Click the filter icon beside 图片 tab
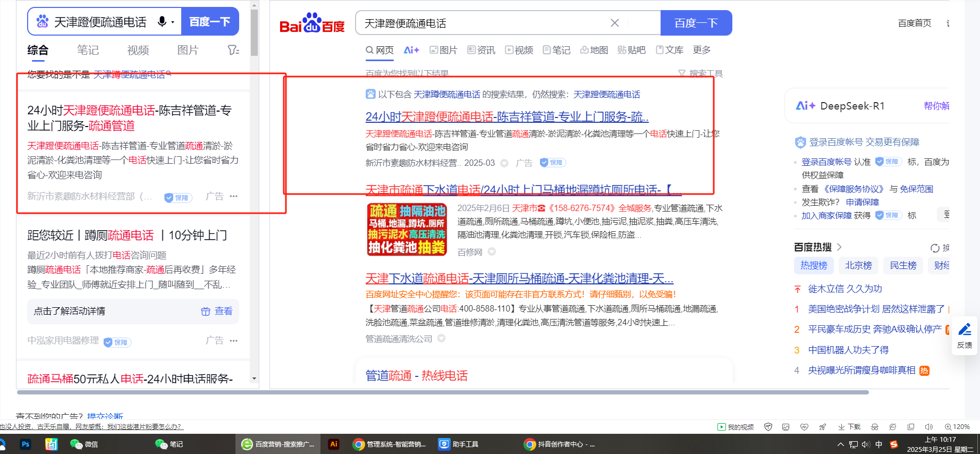This screenshot has width=980, height=454. pos(233,50)
